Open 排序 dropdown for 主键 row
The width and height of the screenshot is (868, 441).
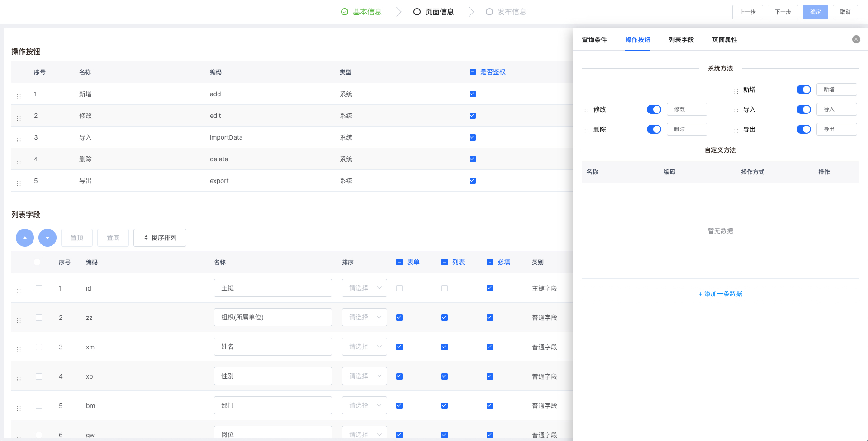(x=365, y=288)
